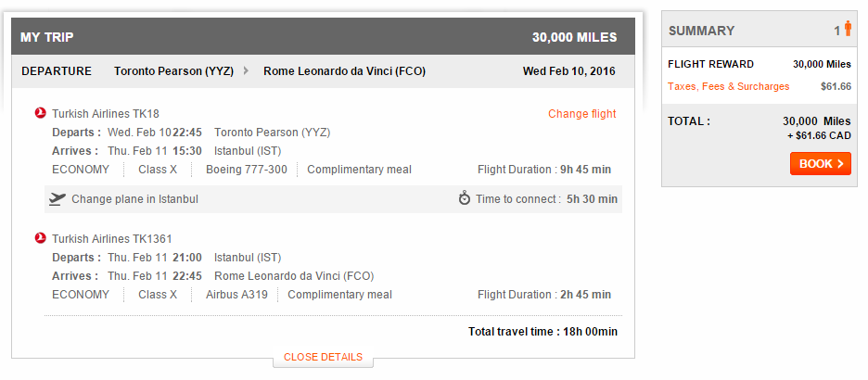Click the orange passenger icon in Summary
This screenshot has height=380, width=868.
pos(848,30)
